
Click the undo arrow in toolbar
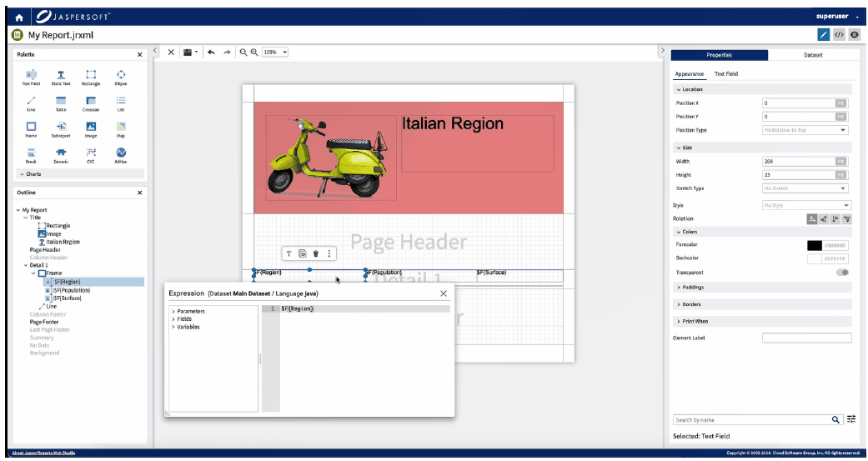point(211,52)
